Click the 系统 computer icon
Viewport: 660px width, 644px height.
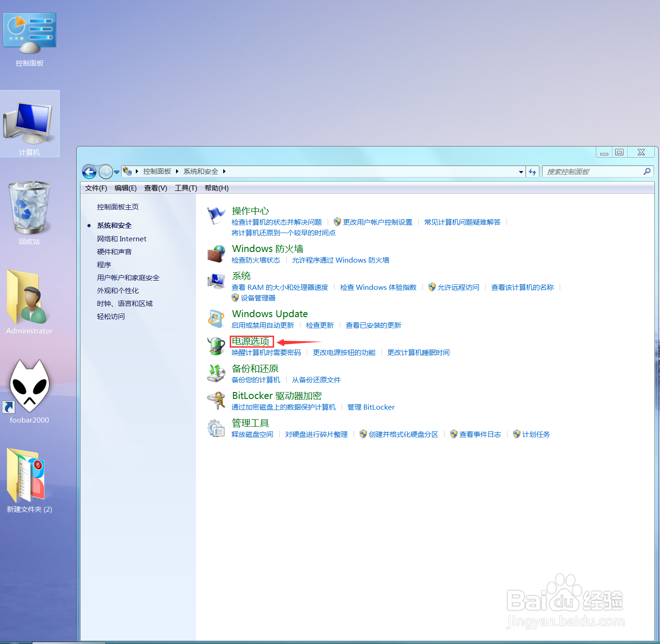tap(216, 281)
